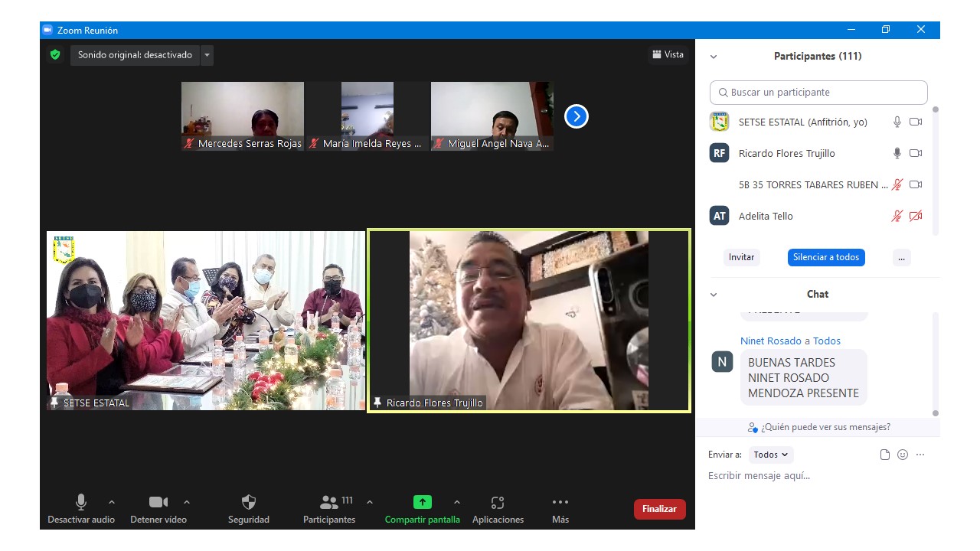
Task: Collapse the Participantes (111) panel chevron
Action: click(714, 57)
